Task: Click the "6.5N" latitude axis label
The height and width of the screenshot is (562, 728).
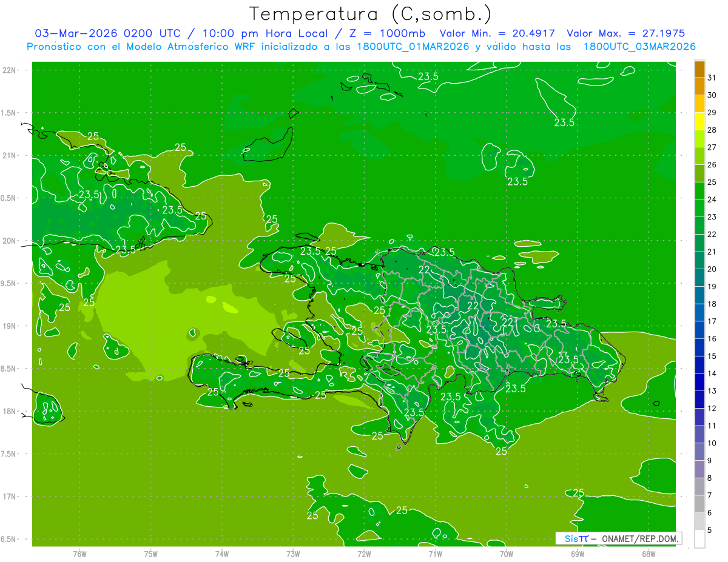Action: tap(8, 540)
